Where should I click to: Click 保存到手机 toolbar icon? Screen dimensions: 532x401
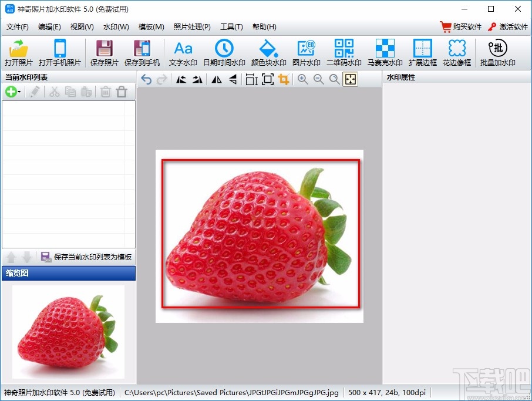click(142, 52)
